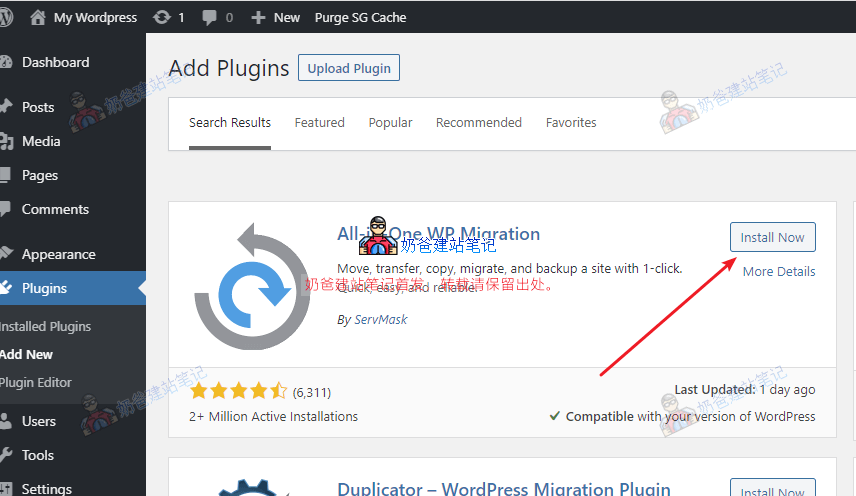Click Purge SG Cache in admin bar
Image resolution: width=856 pixels, height=496 pixels.
[360, 17]
